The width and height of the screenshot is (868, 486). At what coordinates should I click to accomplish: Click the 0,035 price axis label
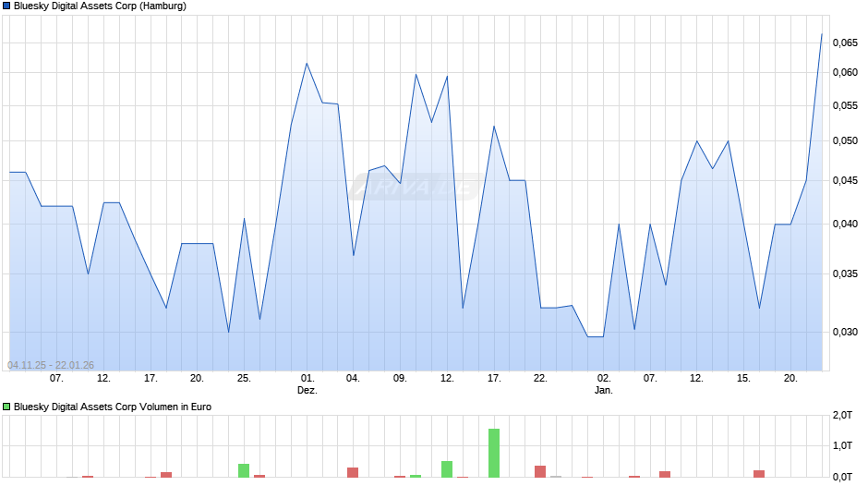(x=845, y=273)
